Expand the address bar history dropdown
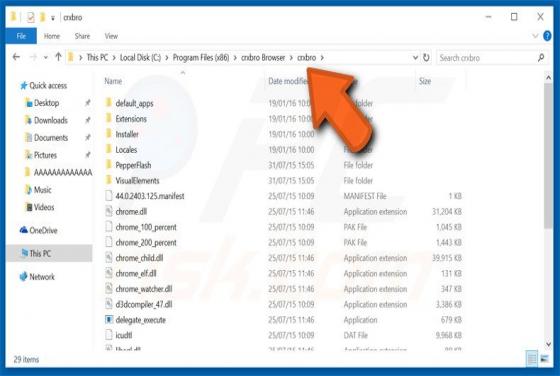 [x=415, y=57]
